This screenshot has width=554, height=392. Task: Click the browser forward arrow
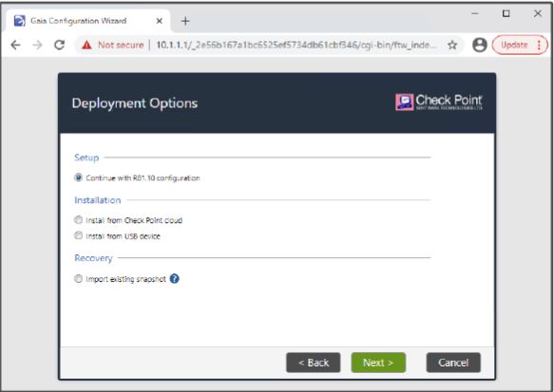tap(37, 45)
